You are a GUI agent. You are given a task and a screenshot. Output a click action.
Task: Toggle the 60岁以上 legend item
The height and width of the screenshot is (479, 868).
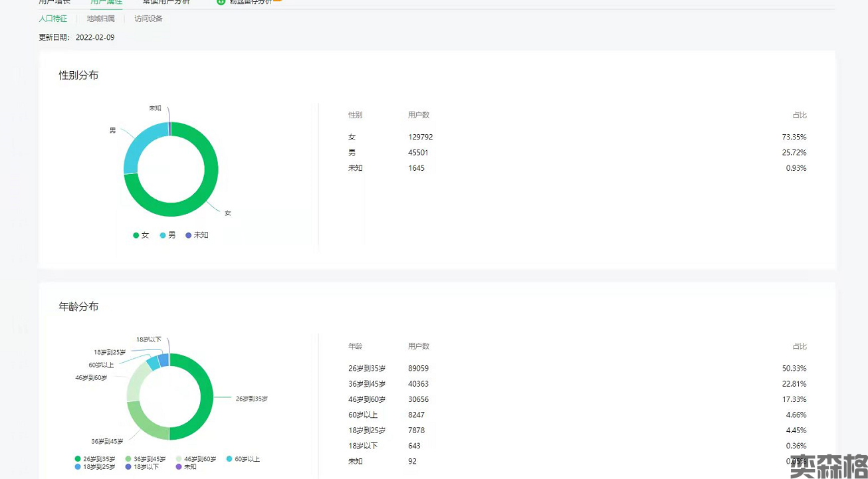pos(243,459)
